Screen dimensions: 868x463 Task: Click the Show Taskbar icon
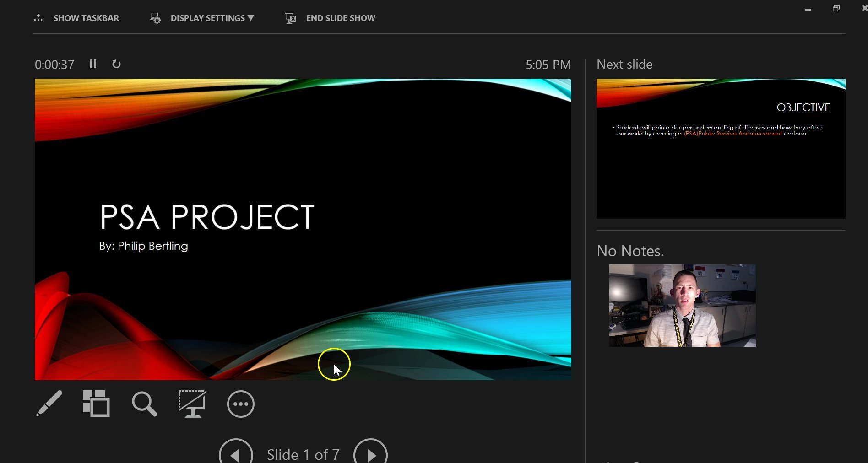pos(38,18)
